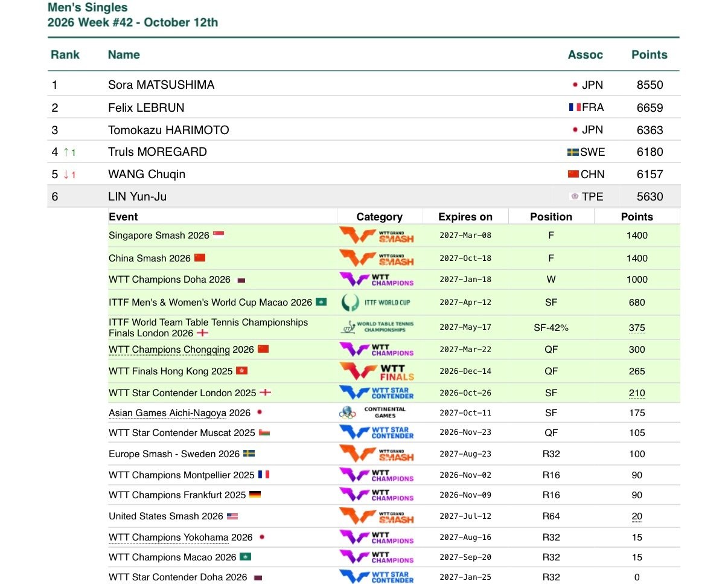Click the Men's Singles heading
The width and height of the screenshot is (728, 584).
click(88, 8)
